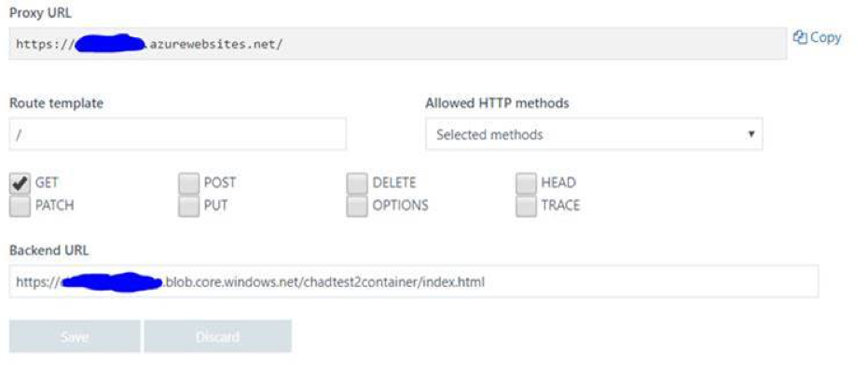Click the dropdown arrow next to Selected methods
The height and width of the screenshot is (367, 868).
(751, 134)
